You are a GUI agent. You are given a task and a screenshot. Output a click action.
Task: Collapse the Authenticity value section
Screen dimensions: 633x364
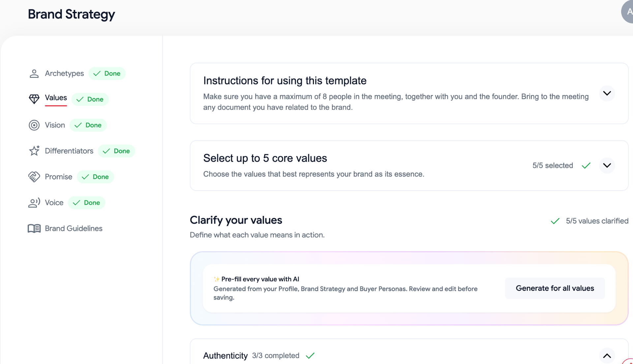click(607, 356)
